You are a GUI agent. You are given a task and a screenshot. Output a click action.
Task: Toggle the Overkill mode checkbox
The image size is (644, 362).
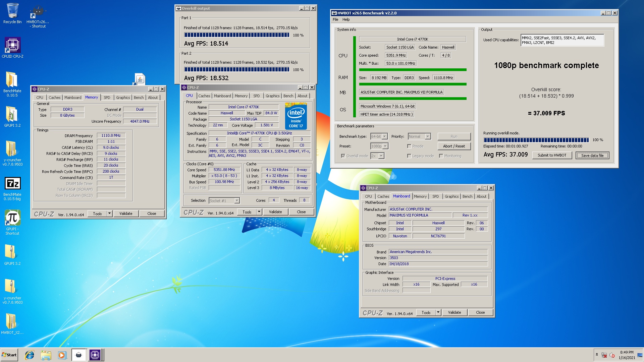(343, 156)
